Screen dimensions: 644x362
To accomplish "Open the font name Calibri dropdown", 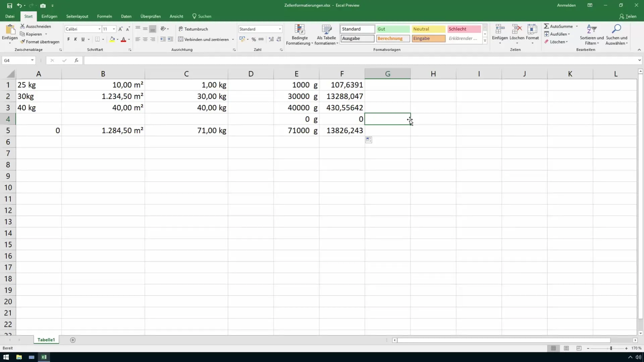I will pyautogui.click(x=99, y=29).
